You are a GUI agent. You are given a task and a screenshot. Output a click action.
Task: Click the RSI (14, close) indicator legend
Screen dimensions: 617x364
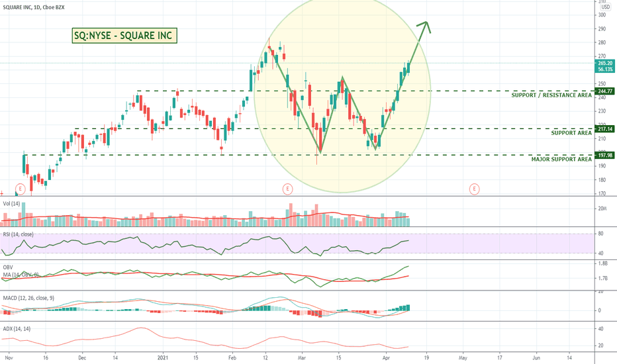(x=18, y=234)
